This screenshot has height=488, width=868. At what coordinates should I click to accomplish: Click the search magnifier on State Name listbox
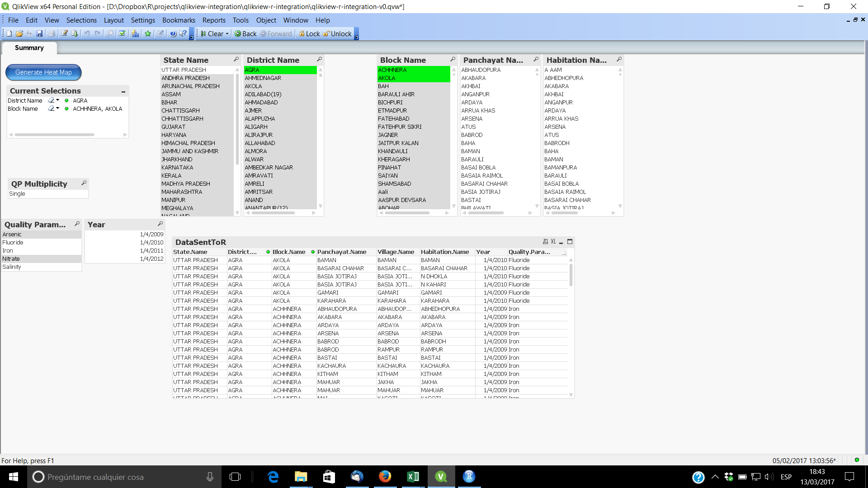tap(237, 59)
